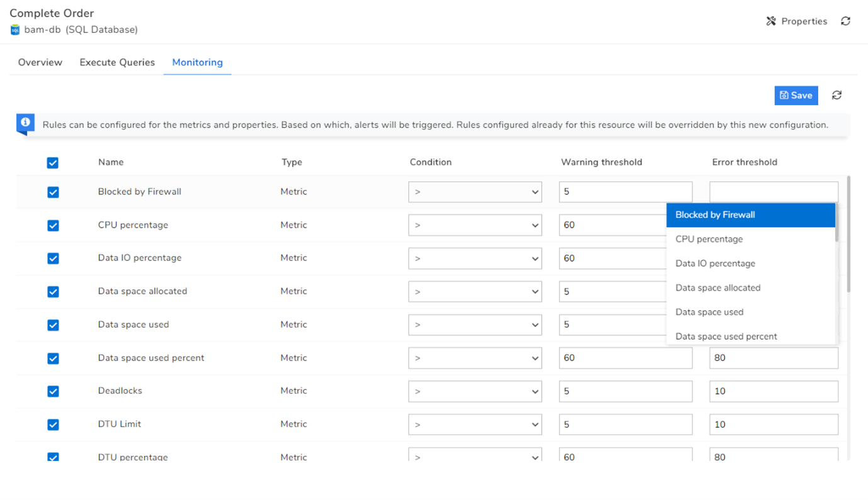Open condition dropdown for Blocked by Firewall
868x500 pixels.
click(x=475, y=192)
